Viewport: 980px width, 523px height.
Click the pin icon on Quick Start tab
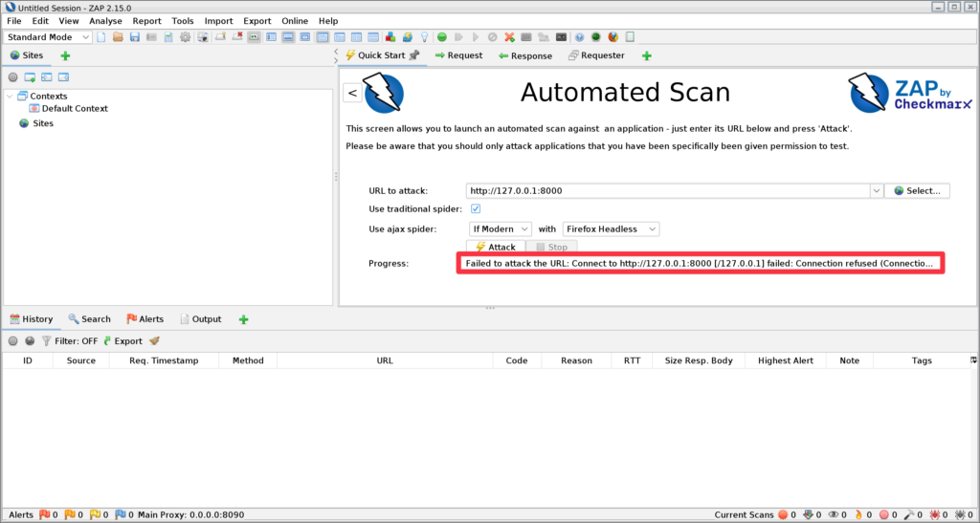(x=414, y=55)
